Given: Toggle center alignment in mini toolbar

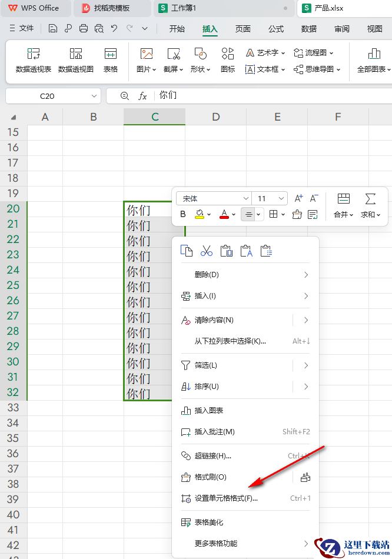Looking at the screenshot, I should pos(248,214).
